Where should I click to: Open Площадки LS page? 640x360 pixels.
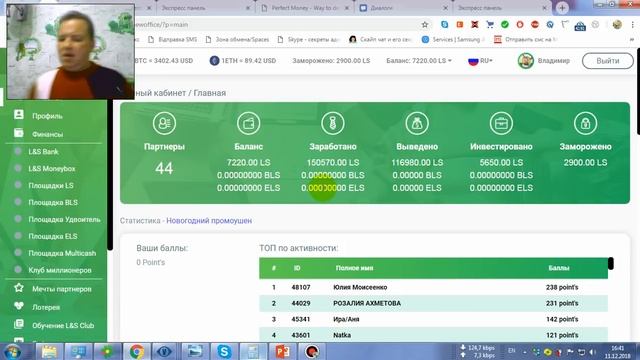tap(51, 185)
